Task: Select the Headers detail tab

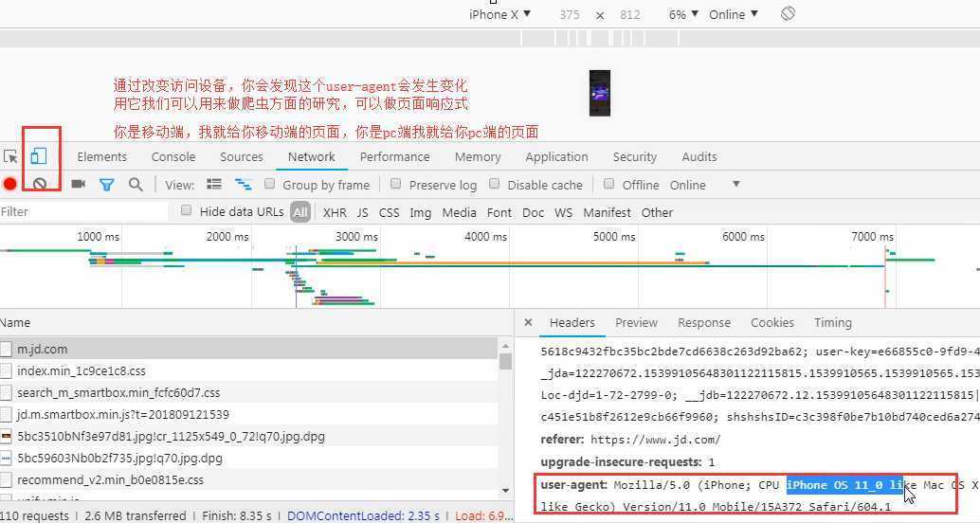Action: [x=572, y=322]
